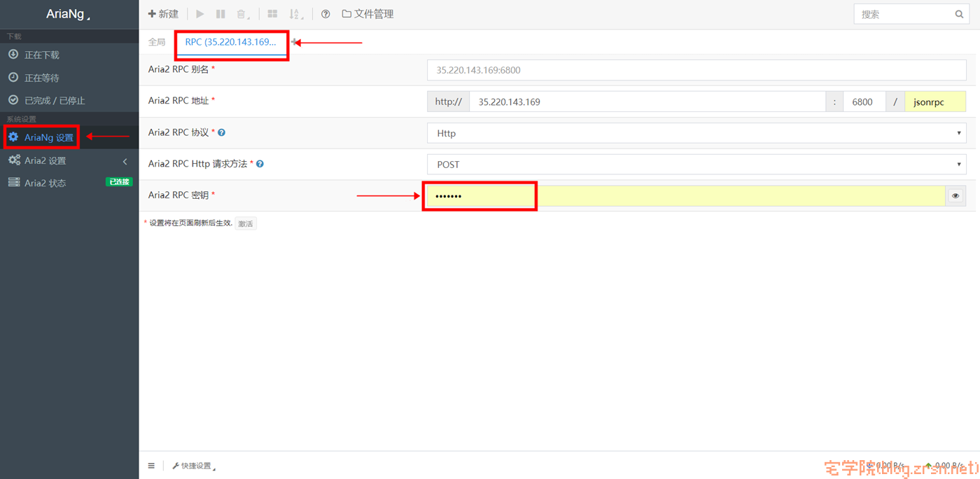Open the delete trash icon menu
This screenshot has width=980, height=479.
(x=242, y=14)
